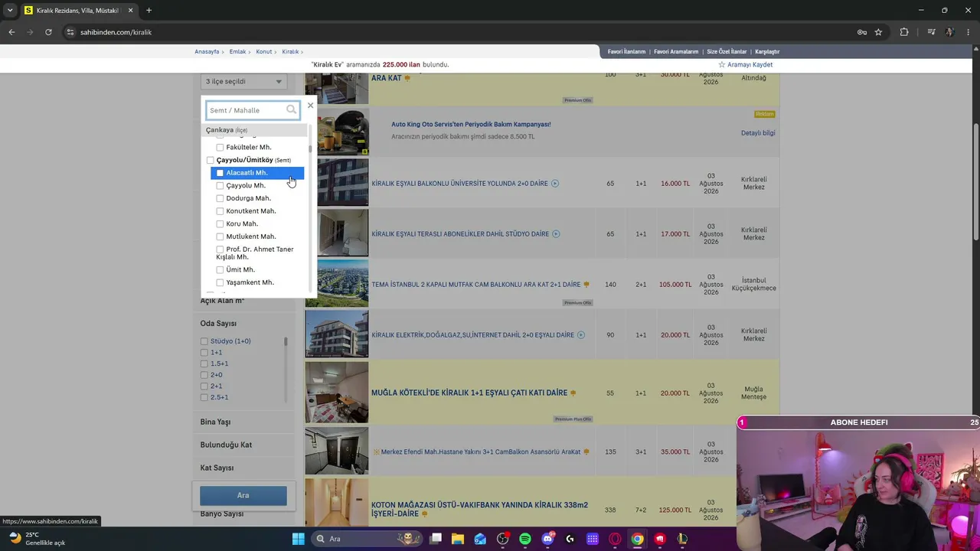
Task: Open File Explorer from the taskbar
Action: pos(458,539)
